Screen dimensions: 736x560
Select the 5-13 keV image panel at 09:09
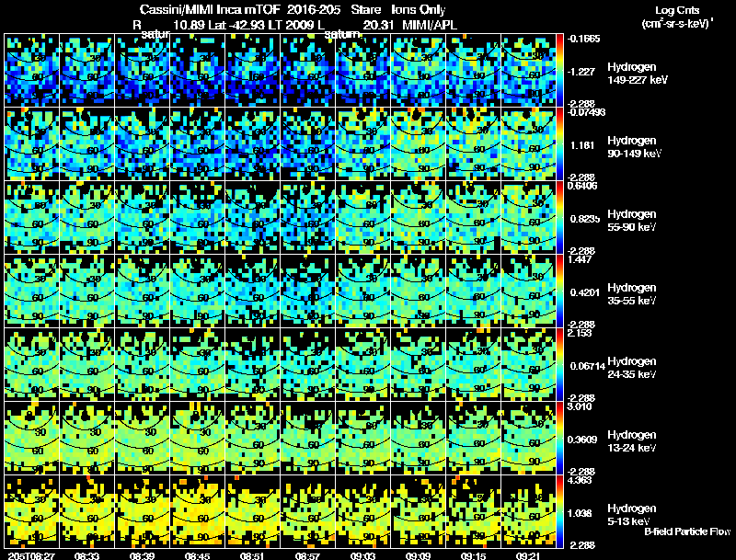(x=419, y=511)
